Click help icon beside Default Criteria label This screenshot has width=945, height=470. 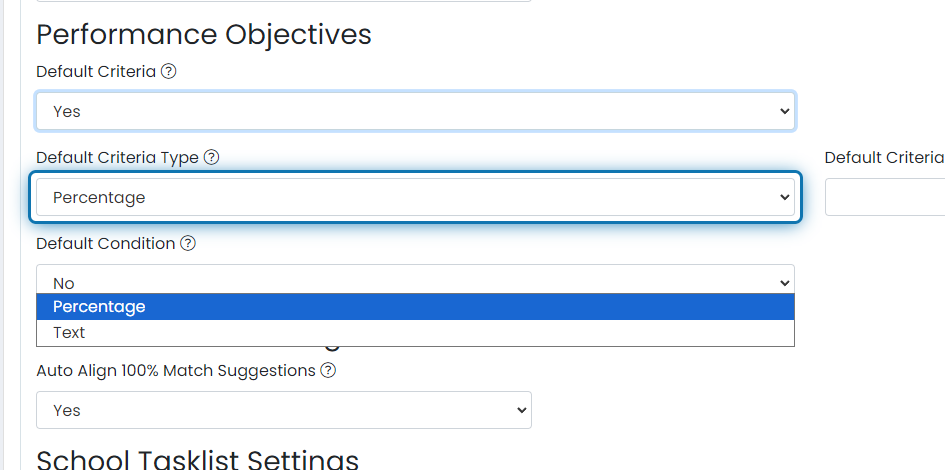pos(168,72)
